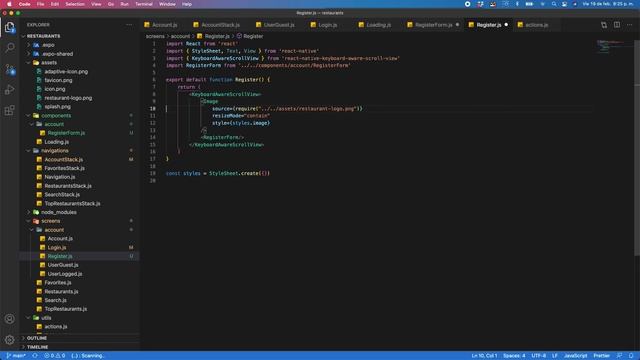Switch to the Account.js tab

click(x=164, y=25)
